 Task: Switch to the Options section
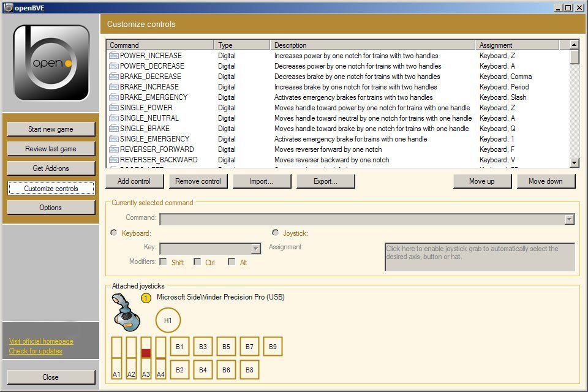coord(51,208)
